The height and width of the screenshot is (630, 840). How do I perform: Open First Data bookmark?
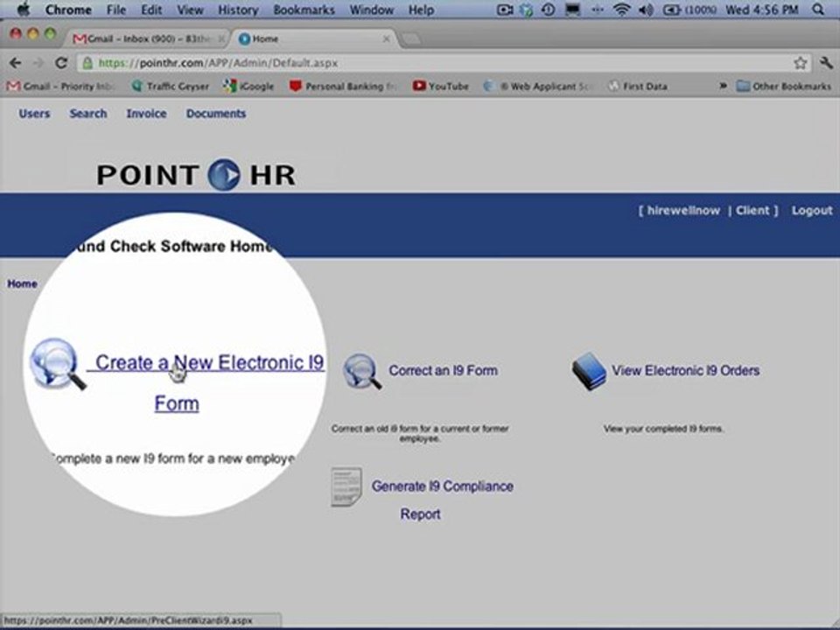pyautogui.click(x=638, y=87)
